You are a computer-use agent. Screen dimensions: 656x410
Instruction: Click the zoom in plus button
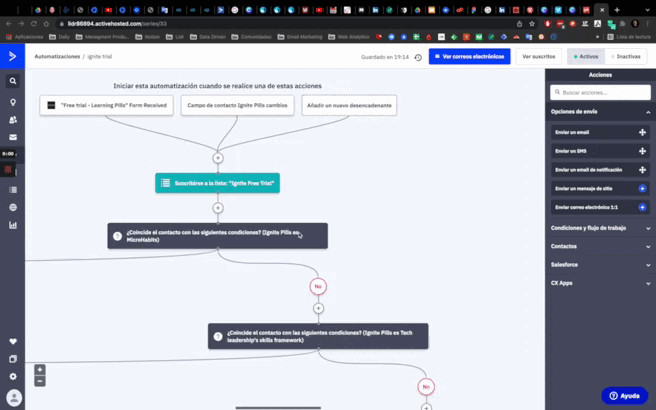[40, 370]
